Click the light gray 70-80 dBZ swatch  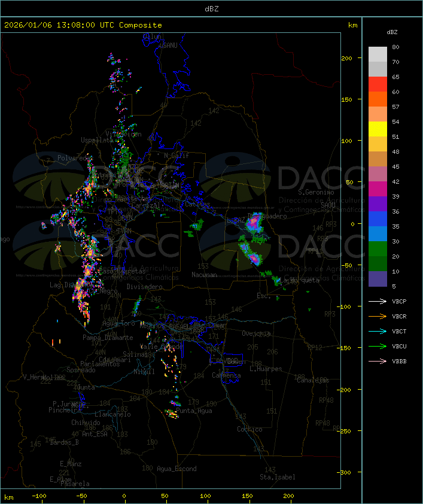378,54
